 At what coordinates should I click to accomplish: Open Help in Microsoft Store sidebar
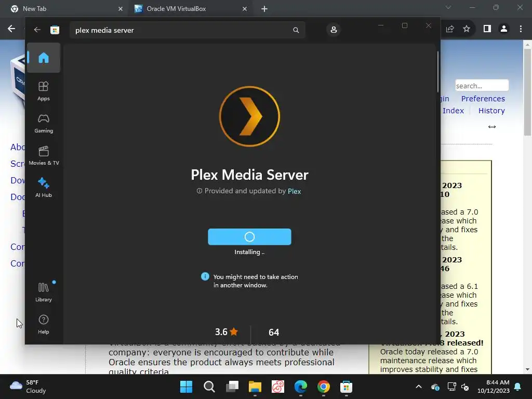point(44,324)
